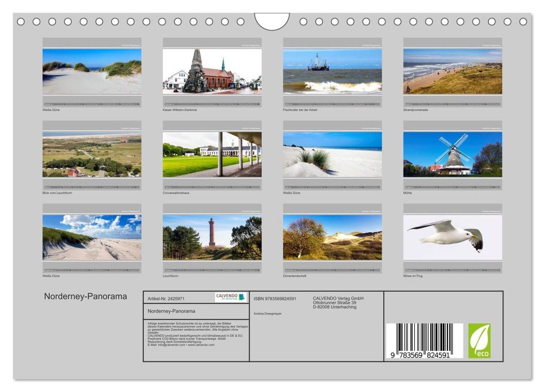Open the white dune photo with cloudy sky
This screenshot has height=392, width=544.
(92, 237)
